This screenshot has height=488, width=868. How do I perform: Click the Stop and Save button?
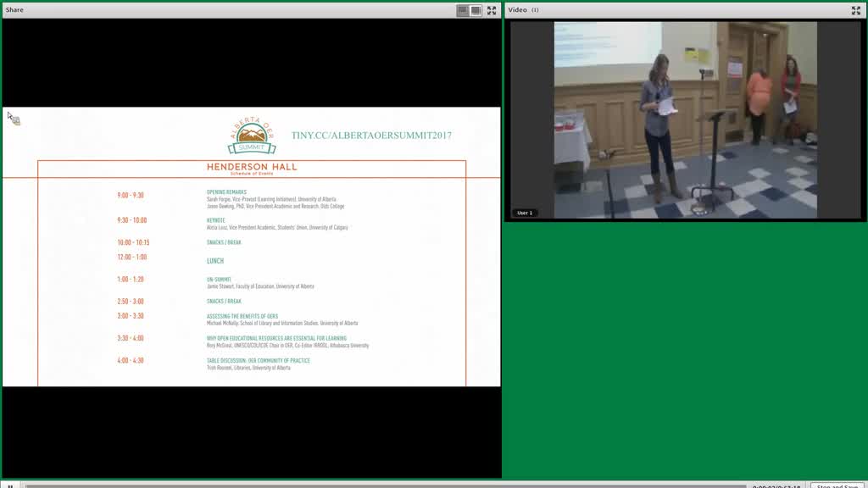coord(837,485)
